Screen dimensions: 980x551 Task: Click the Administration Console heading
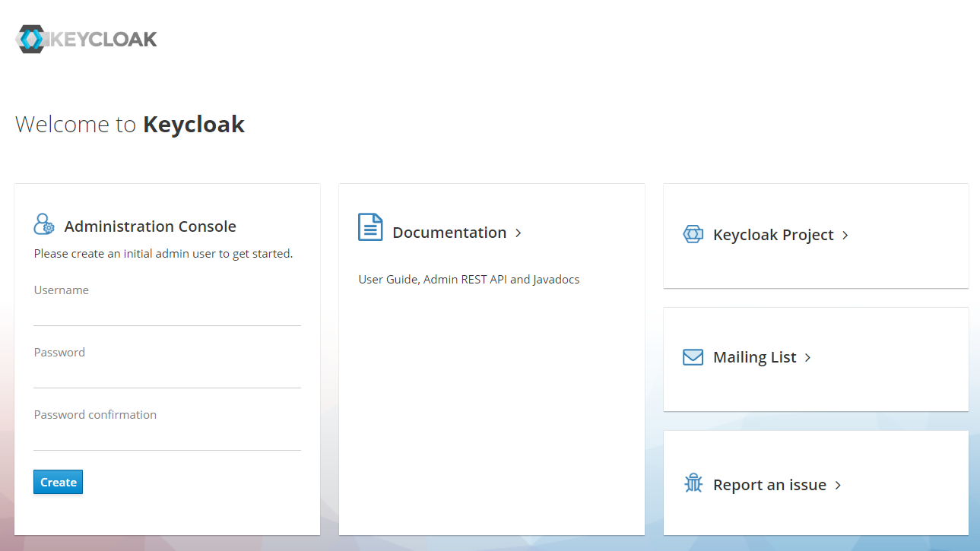[151, 226]
